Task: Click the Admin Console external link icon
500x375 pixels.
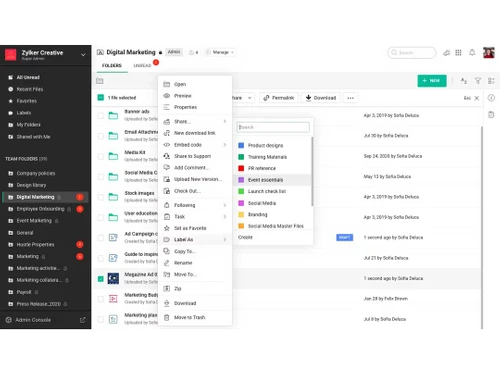Action: point(82,320)
